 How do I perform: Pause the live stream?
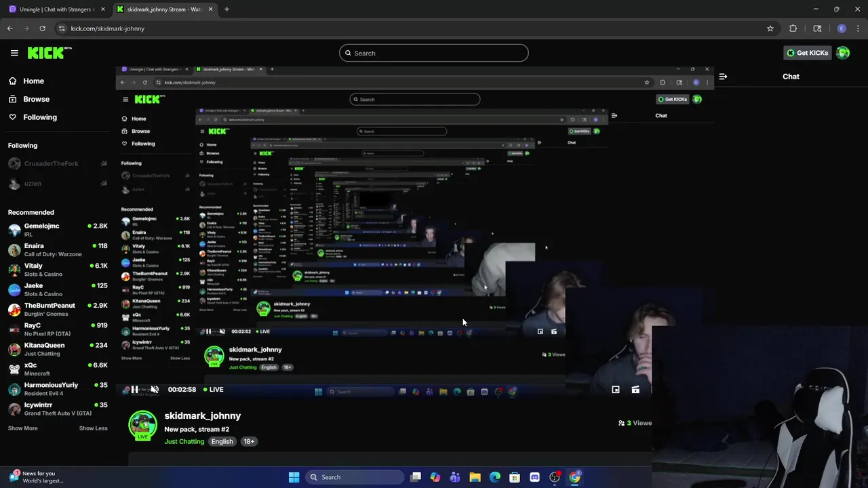pos(134,390)
